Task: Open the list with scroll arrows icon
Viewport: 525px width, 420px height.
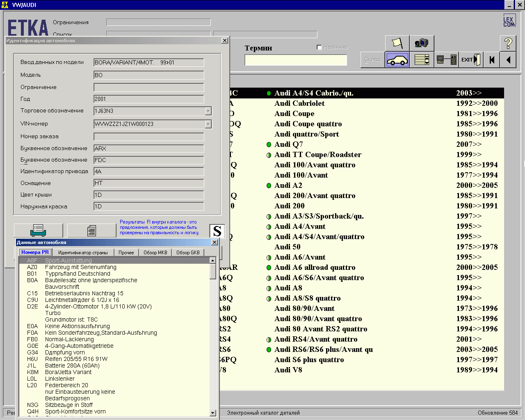Action: tap(422, 60)
